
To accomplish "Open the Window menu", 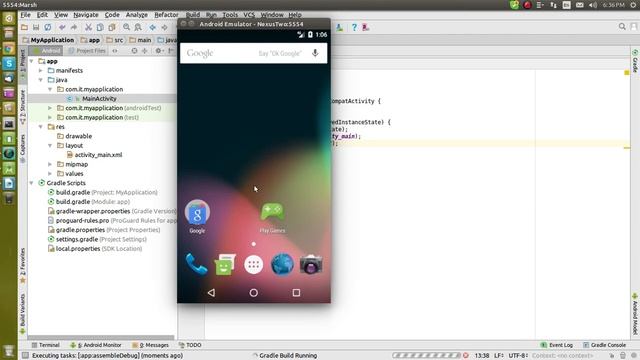I will click(x=272, y=15).
